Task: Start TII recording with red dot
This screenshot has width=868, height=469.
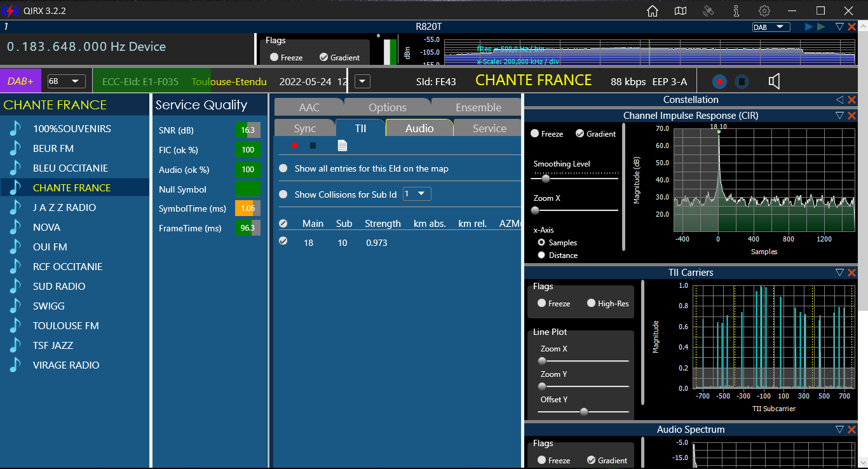Action: (294, 146)
